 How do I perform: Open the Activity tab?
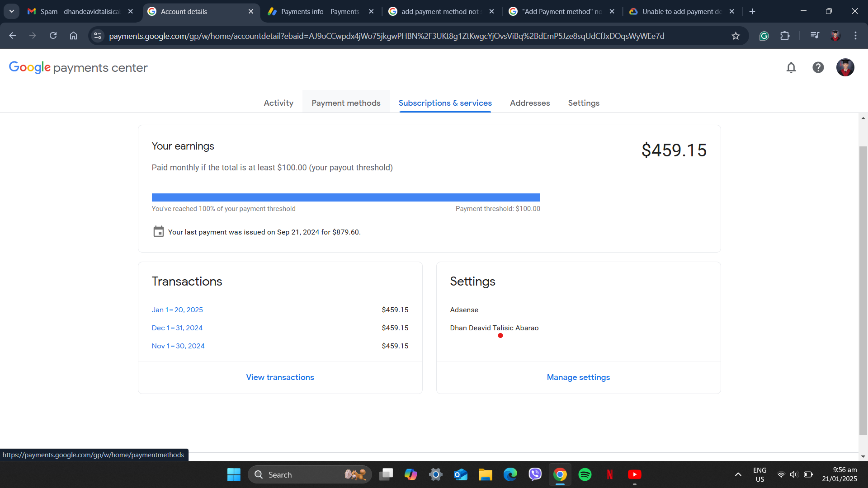(278, 103)
